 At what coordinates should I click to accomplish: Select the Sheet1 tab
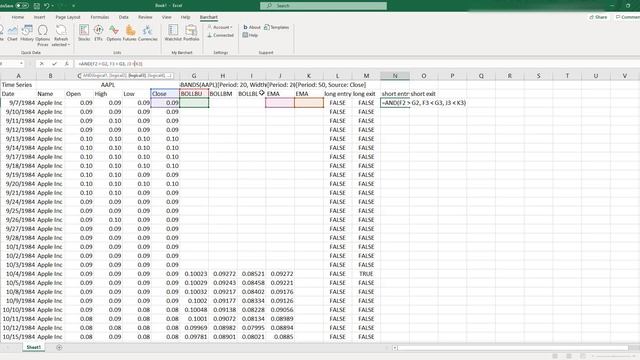click(x=33, y=347)
